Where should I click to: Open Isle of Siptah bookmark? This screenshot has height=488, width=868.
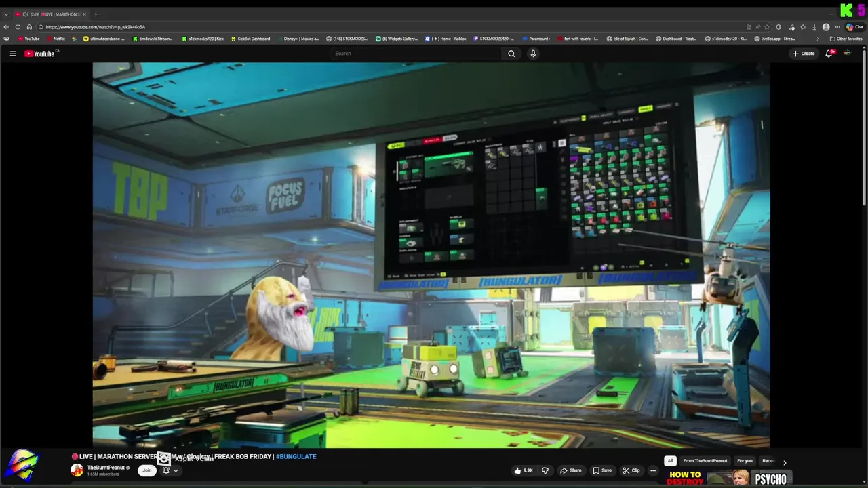click(627, 39)
